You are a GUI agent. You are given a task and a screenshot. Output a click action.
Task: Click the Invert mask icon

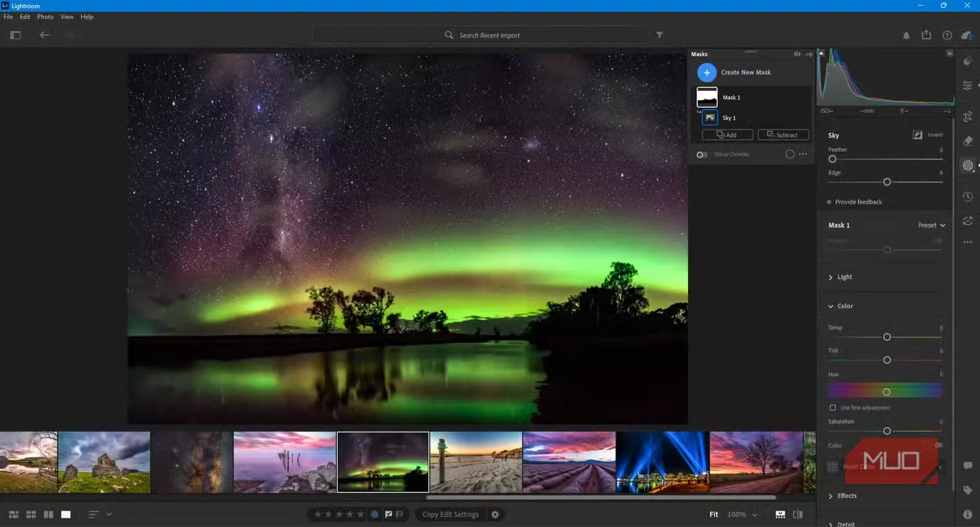click(x=918, y=135)
